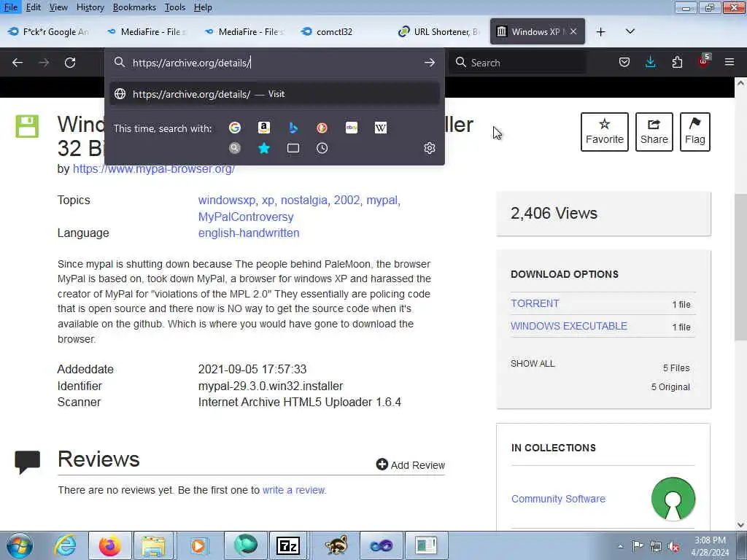Open the Firefox application hamburger menu
Screen dimensions: 747x560
[729, 63]
